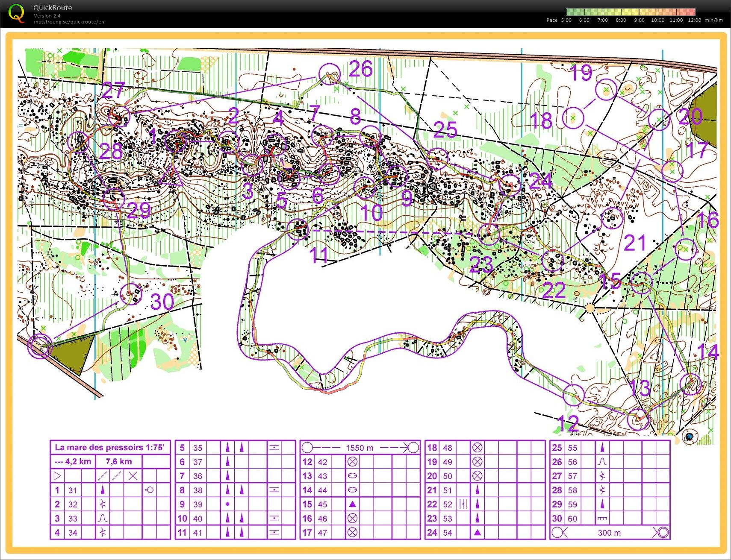Viewport: 731px width, 560px height.
Task: Click the 7,6 km distance cell
Action: click(x=118, y=461)
